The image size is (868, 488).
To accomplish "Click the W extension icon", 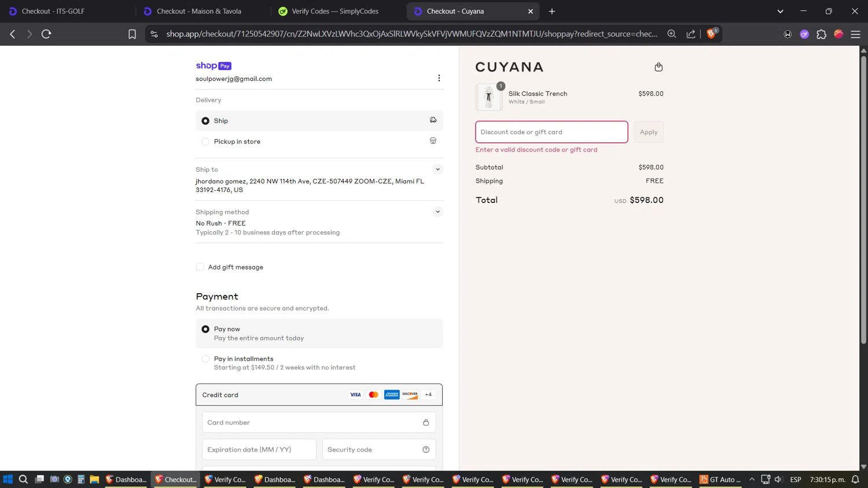I will click(x=788, y=34).
